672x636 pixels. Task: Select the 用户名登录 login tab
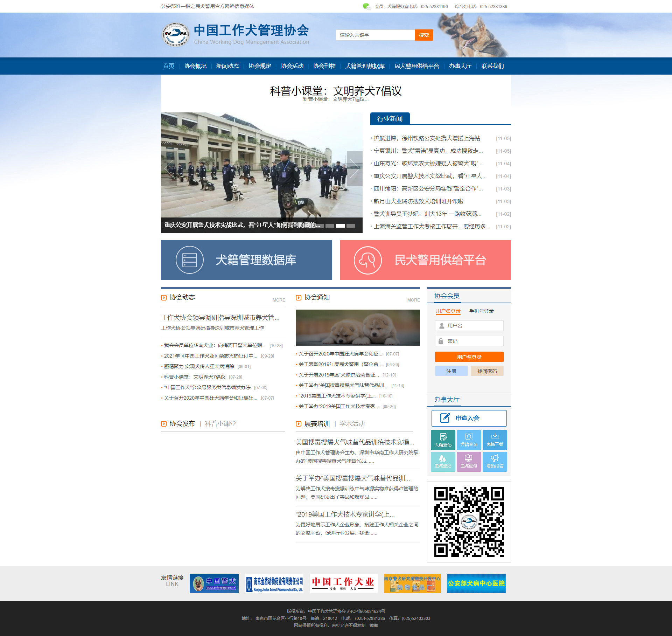click(448, 311)
